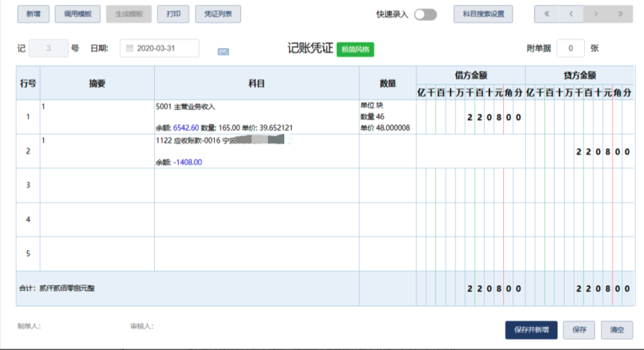
Task: Save the voucher with 保存
Action: (579, 330)
